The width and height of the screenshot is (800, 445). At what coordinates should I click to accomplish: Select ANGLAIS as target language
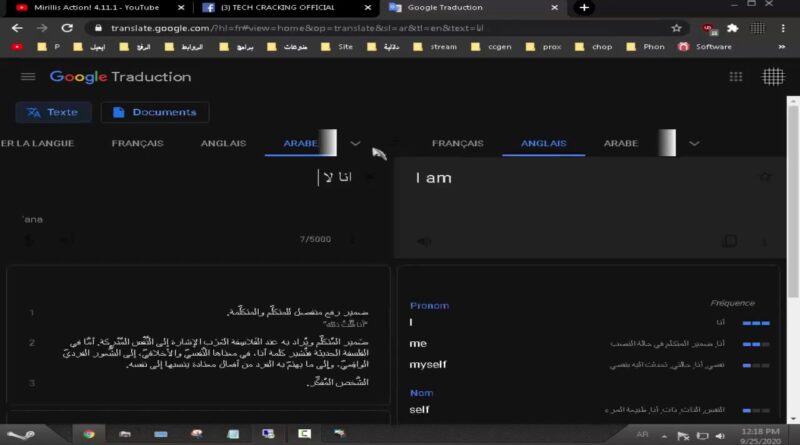coord(543,143)
